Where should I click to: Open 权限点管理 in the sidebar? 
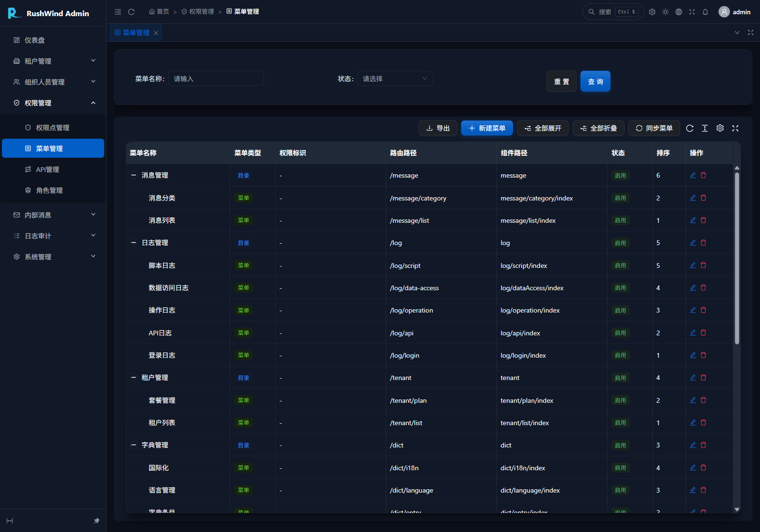pyautogui.click(x=53, y=127)
